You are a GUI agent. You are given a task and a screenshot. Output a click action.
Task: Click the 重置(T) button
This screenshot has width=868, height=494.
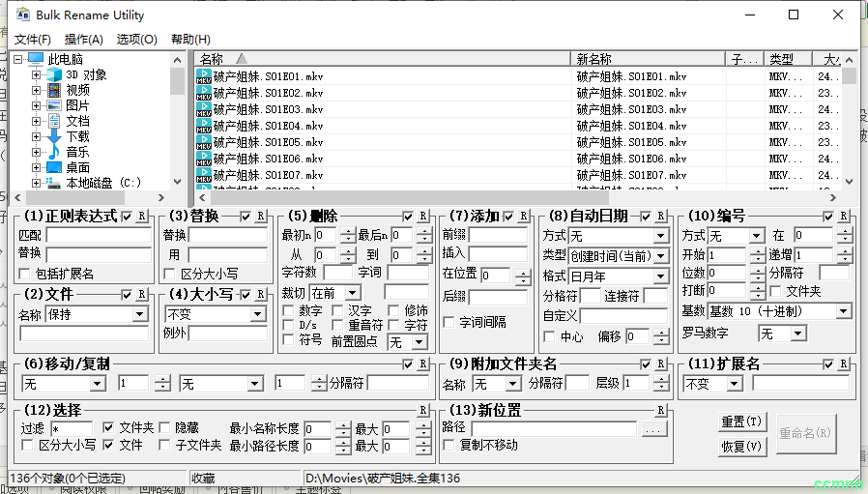741,422
